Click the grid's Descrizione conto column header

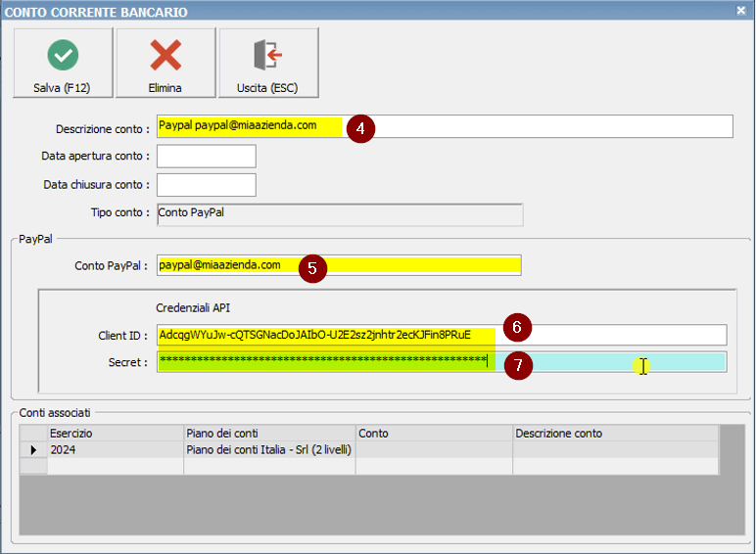(616, 434)
